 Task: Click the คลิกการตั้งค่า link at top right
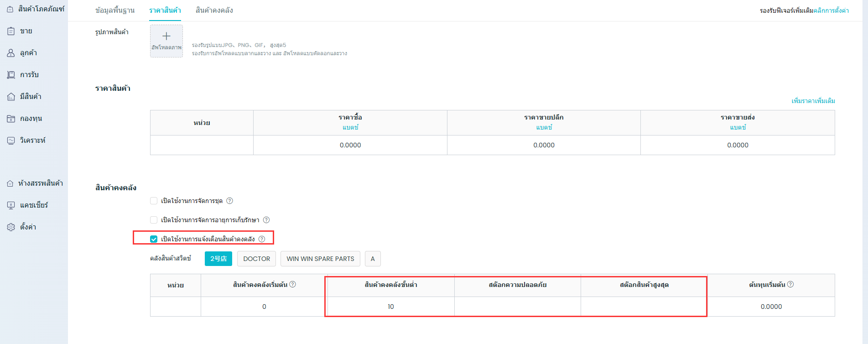click(x=831, y=10)
